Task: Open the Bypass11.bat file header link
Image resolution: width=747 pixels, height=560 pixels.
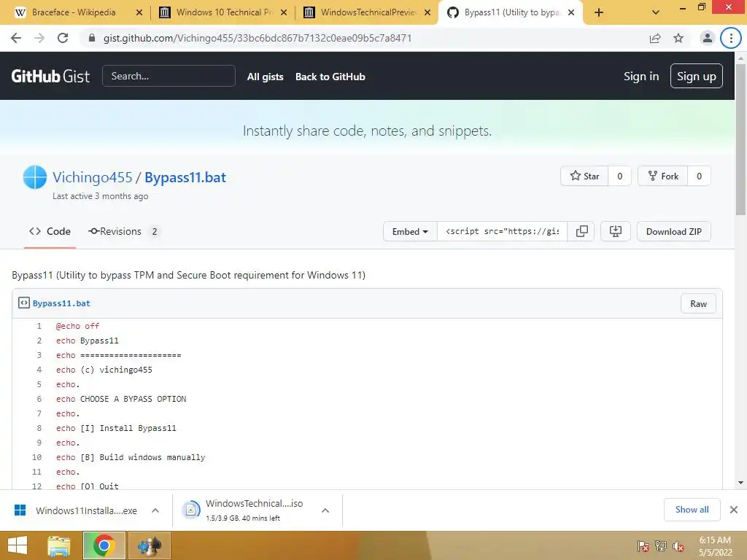Action: (x=61, y=303)
